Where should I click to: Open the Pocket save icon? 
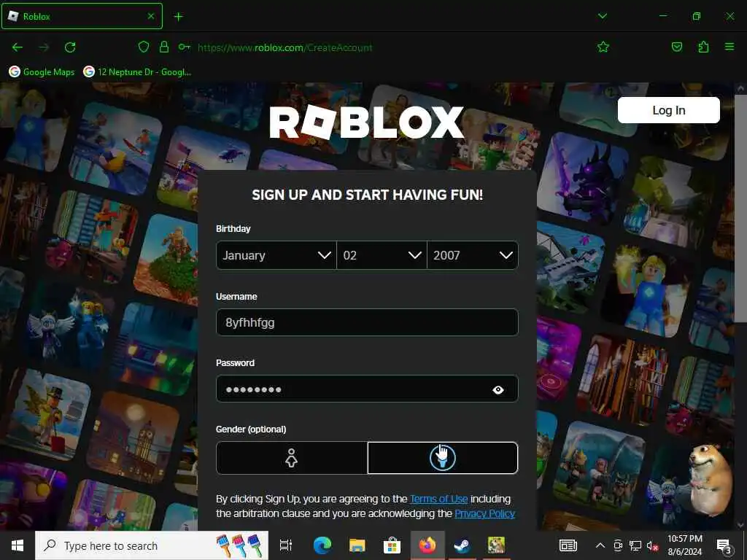676,47
